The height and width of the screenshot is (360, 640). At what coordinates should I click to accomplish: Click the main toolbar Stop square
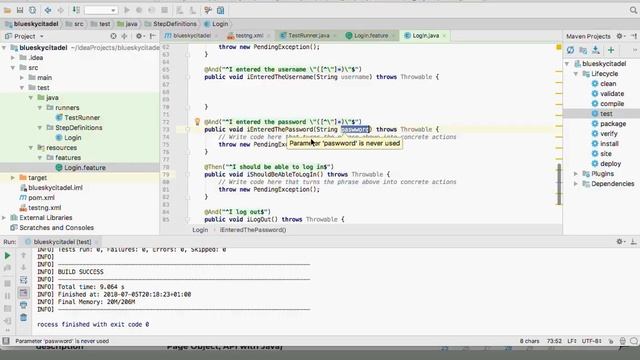click(164, 10)
